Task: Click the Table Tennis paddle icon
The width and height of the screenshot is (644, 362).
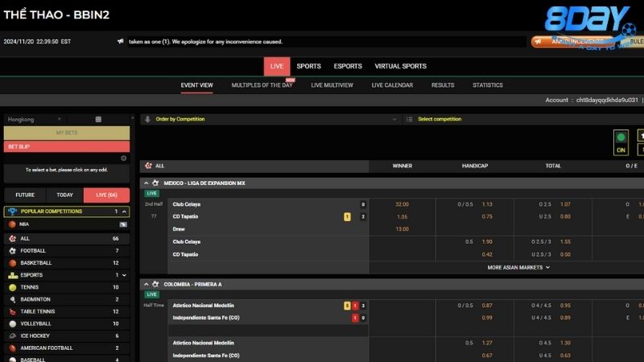Action: pyautogui.click(x=12, y=311)
